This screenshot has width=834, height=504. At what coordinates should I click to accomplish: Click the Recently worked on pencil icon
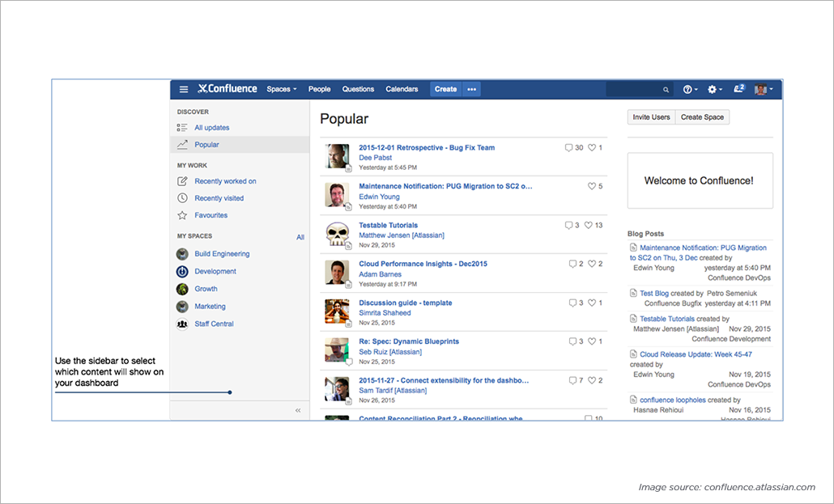(181, 180)
